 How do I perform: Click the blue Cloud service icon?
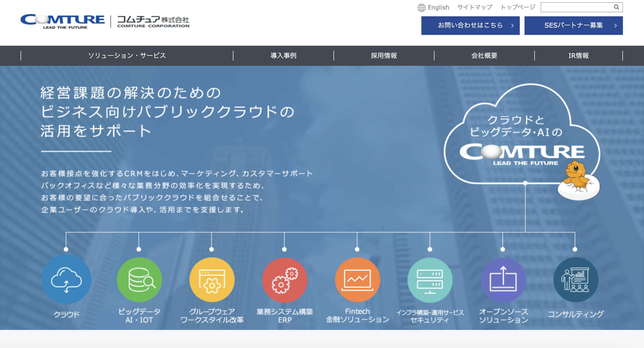tap(66, 280)
